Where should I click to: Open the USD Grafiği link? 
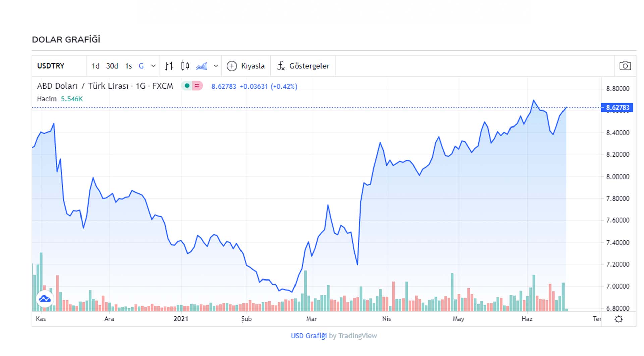[x=309, y=336]
